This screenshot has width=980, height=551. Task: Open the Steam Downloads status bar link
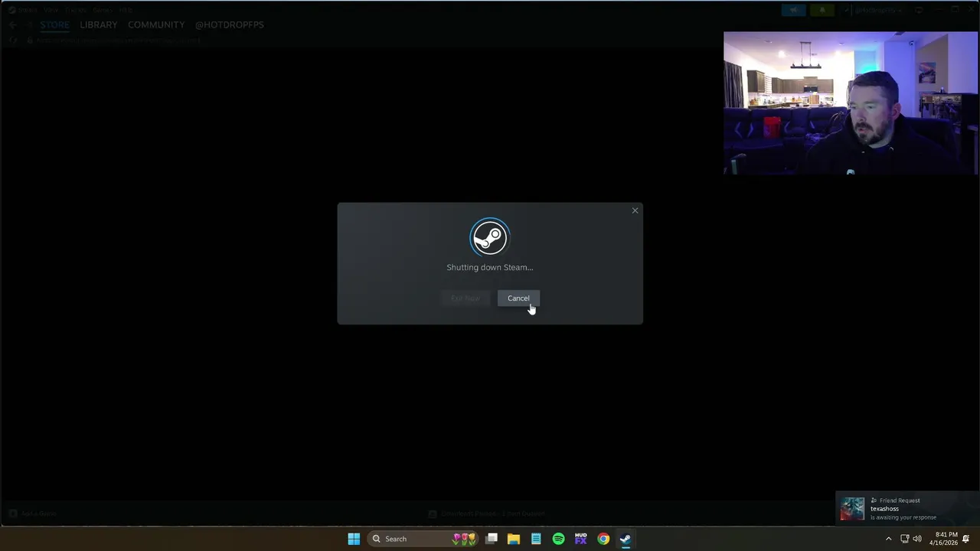point(487,514)
